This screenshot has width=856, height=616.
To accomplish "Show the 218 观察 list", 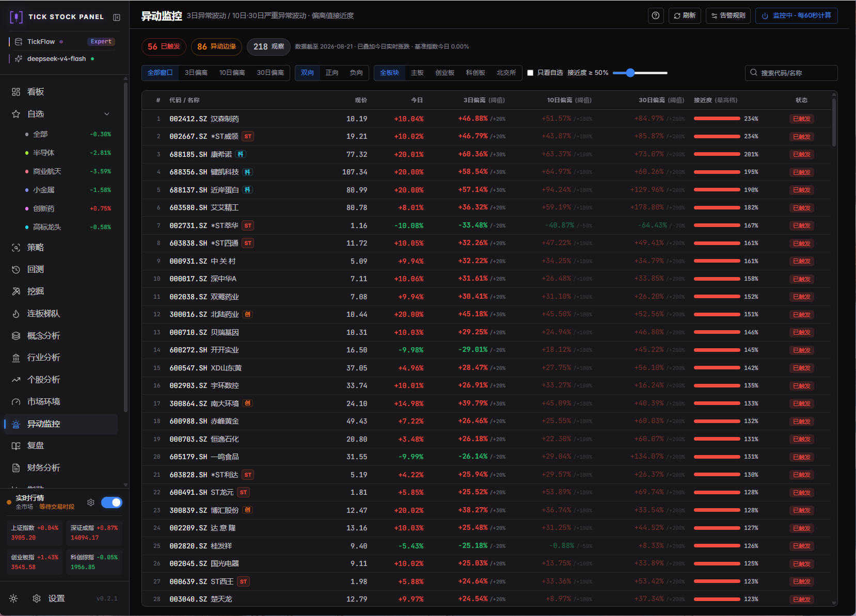I will click(268, 47).
